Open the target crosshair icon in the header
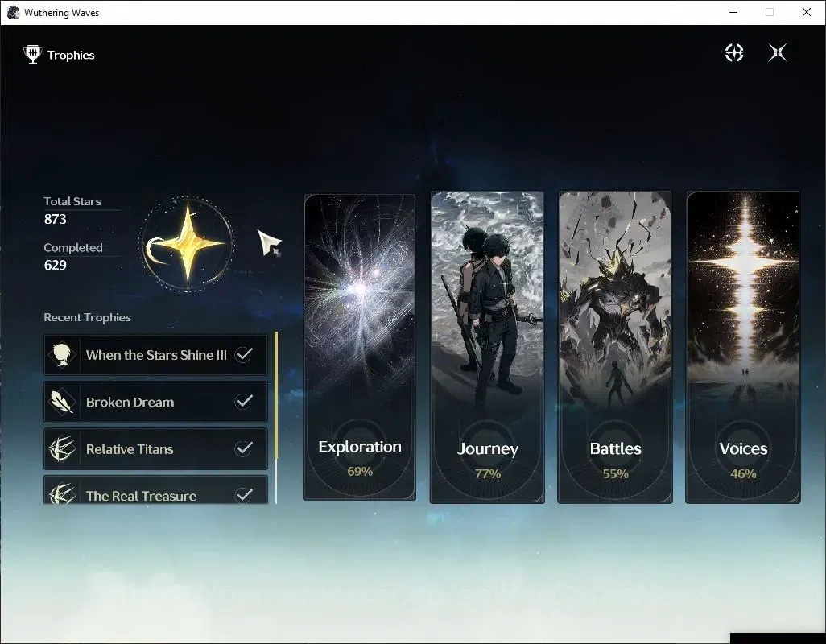826x644 pixels. [x=733, y=52]
